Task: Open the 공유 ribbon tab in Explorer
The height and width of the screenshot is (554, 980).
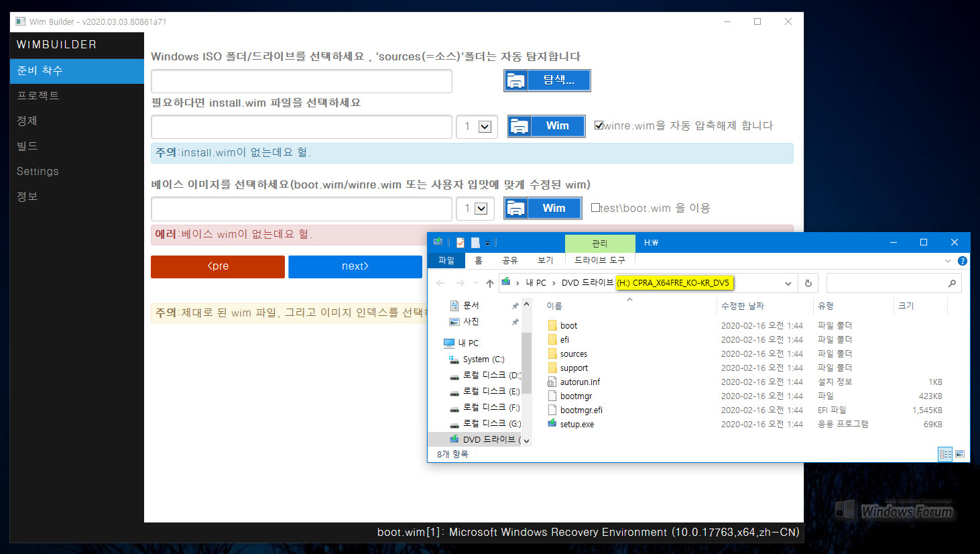Action: [510, 260]
